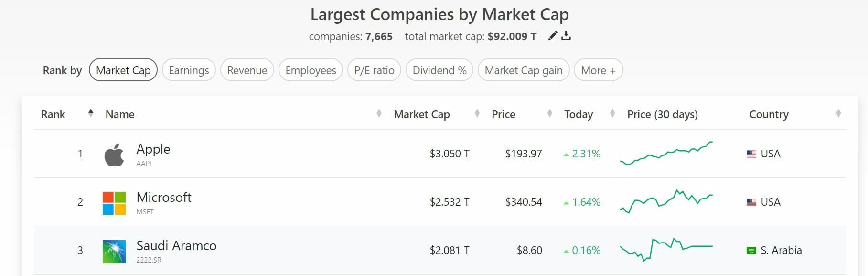The width and height of the screenshot is (868, 276).
Task: Sort by Name using sort arrows
Action: [379, 113]
